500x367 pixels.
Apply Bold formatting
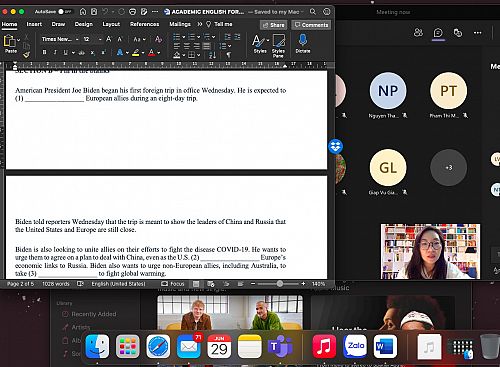tap(44, 52)
